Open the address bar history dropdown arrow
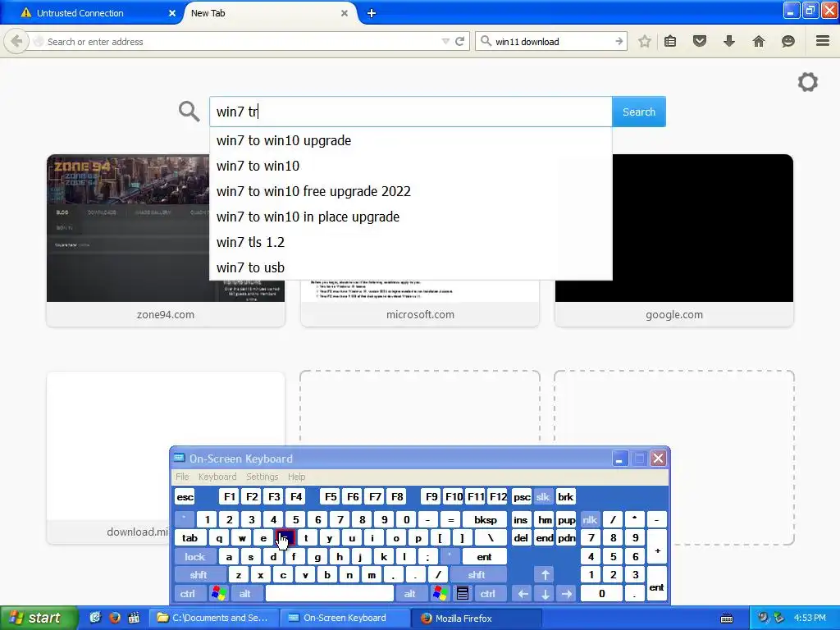 click(445, 41)
